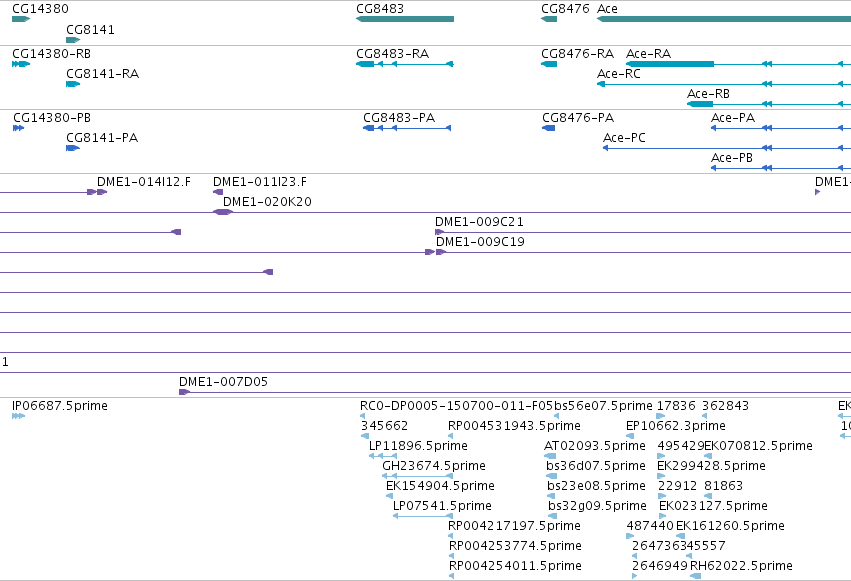Open the CG8483 gene feature

405,19
